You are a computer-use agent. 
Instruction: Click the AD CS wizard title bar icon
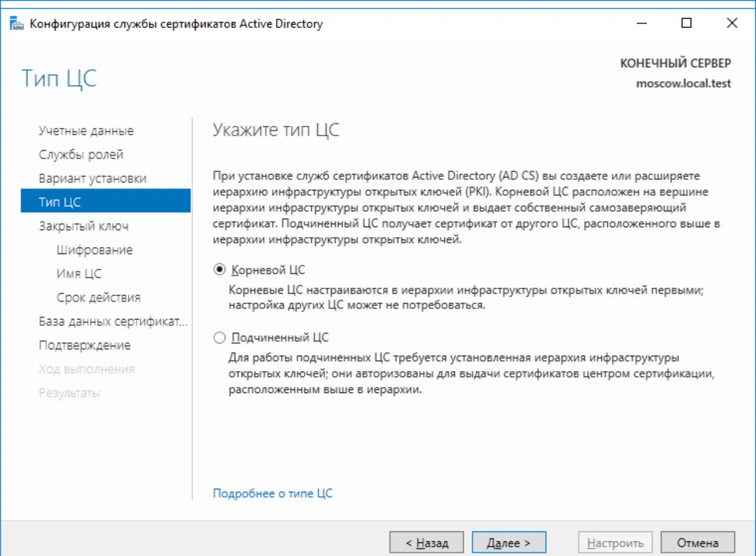coord(16,23)
